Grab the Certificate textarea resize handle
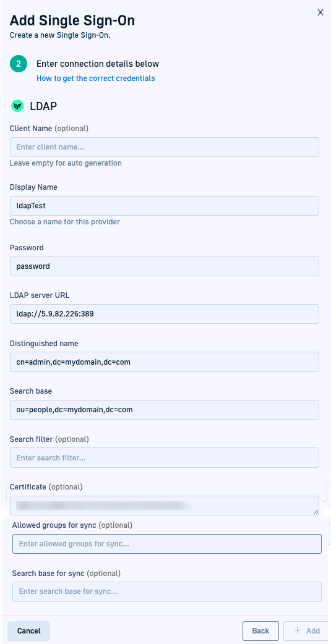Screen dimensions: 331x644 (x=316, y=512)
